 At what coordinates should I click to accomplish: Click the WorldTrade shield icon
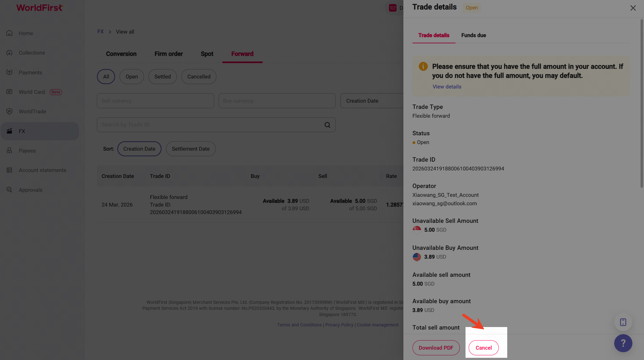[x=9, y=111]
